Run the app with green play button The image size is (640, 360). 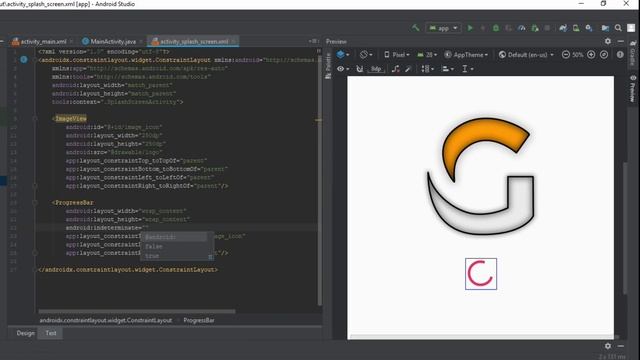point(470,28)
